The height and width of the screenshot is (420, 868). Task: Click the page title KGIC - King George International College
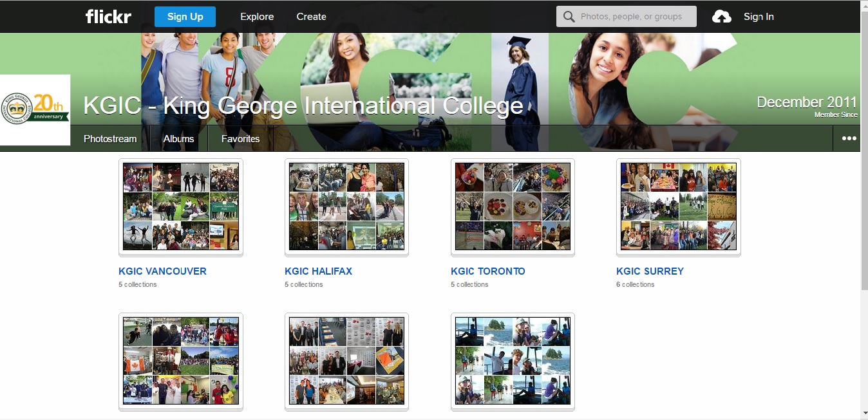tap(303, 105)
